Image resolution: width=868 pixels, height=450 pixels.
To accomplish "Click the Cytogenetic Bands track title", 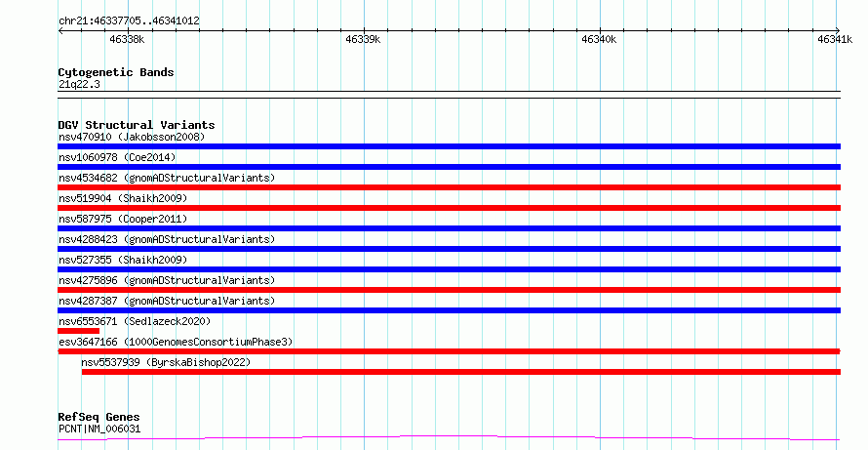I will point(116,72).
